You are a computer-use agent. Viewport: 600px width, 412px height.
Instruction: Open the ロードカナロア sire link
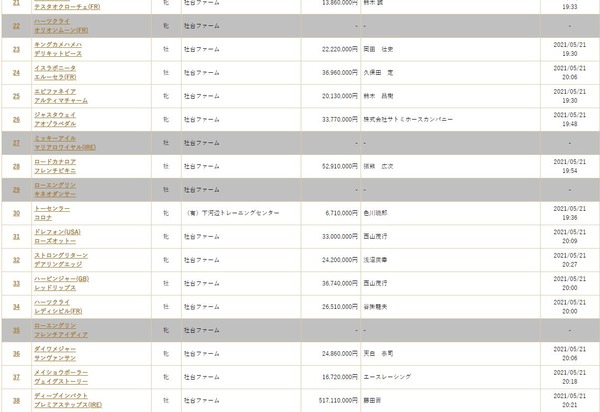(55, 162)
